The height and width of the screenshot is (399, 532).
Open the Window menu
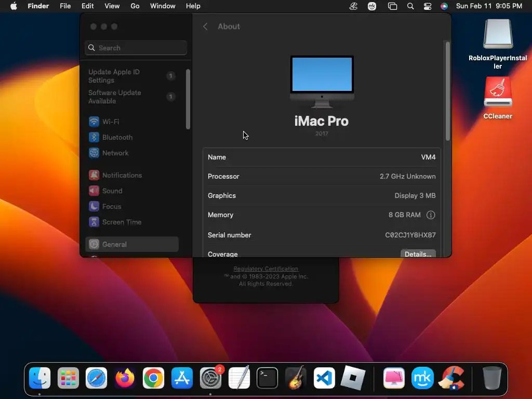click(163, 6)
